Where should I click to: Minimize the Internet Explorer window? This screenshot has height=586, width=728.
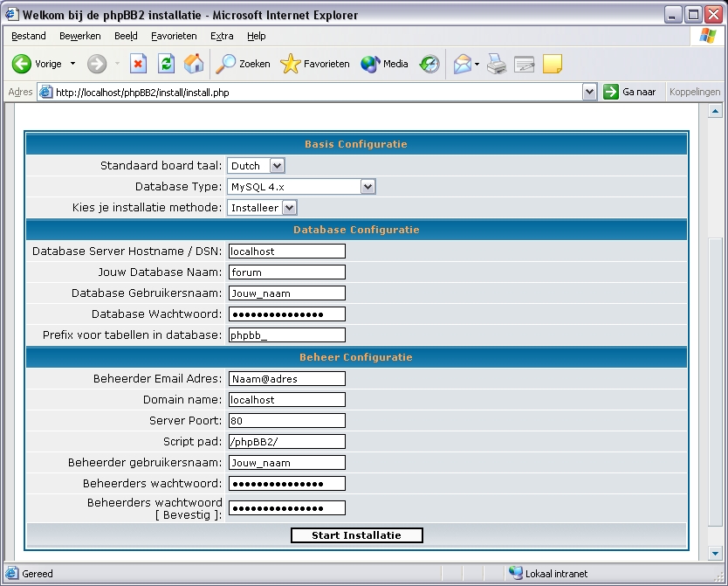point(672,15)
